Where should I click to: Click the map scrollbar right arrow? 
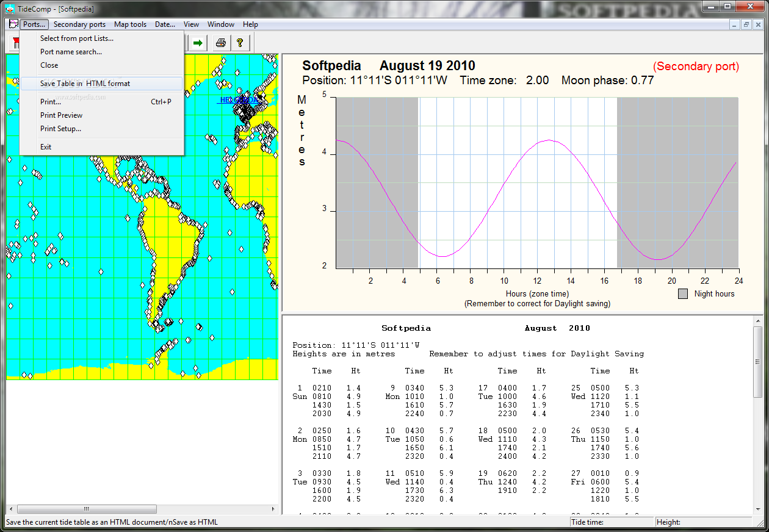coord(273,509)
